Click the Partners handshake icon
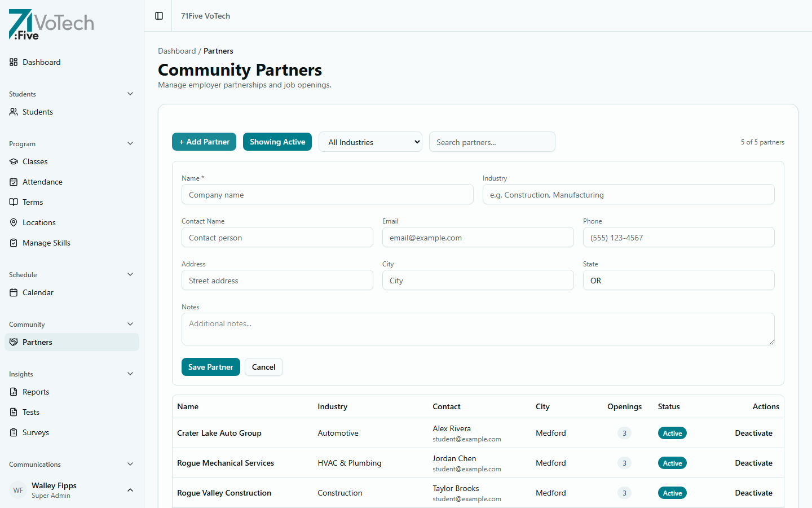The image size is (812, 508). [x=13, y=342]
